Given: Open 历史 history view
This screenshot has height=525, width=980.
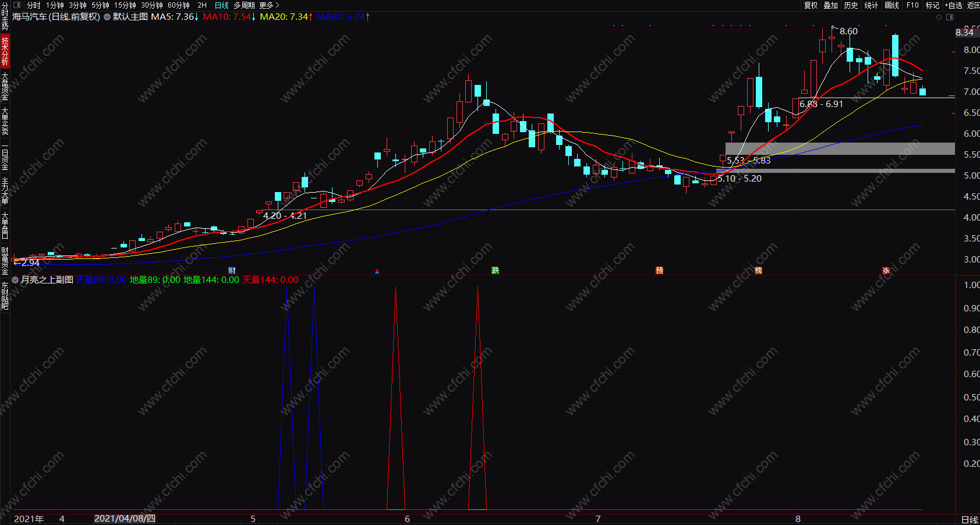Looking at the screenshot, I should (x=851, y=5).
